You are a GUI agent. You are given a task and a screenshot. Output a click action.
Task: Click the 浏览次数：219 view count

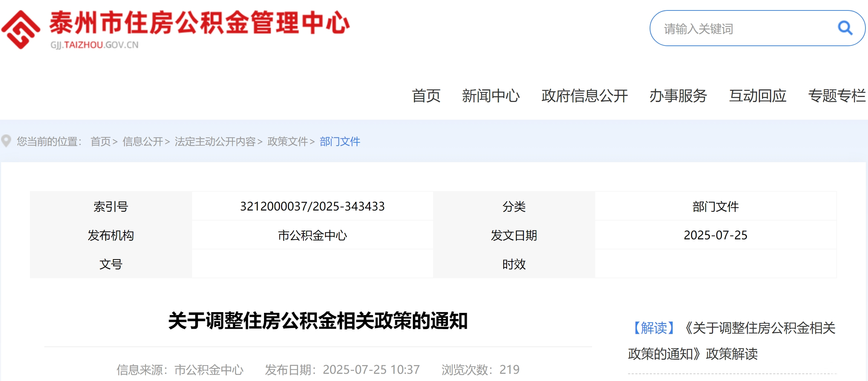pyautogui.click(x=480, y=369)
